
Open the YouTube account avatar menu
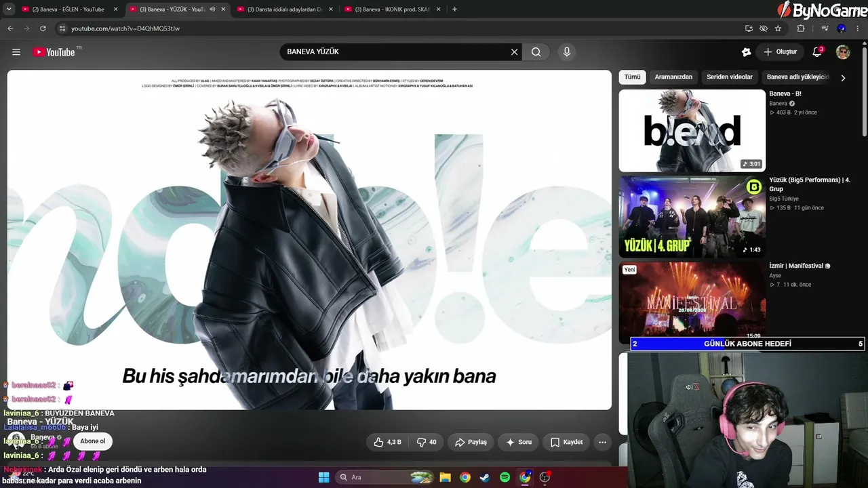(843, 52)
